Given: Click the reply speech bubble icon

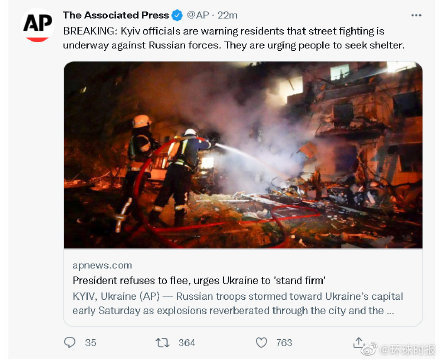Looking at the screenshot, I should pos(70,342).
